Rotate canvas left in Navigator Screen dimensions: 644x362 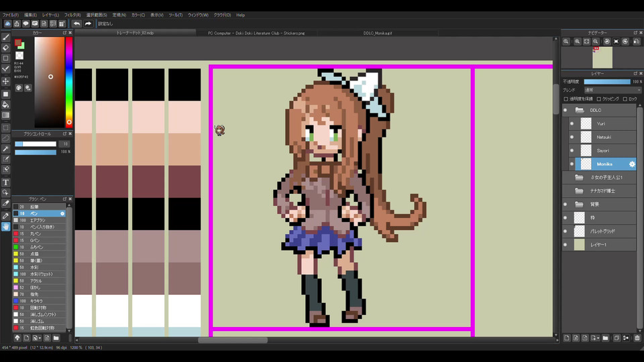coord(606,42)
